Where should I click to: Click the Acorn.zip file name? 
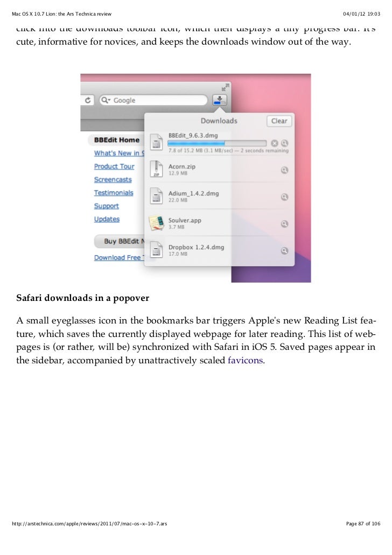pyautogui.click(x=181, y=166)
